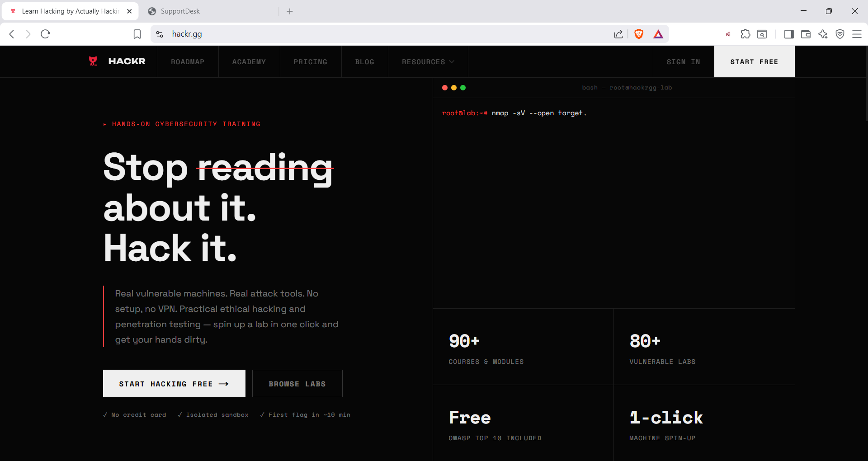Click the "Isolated sandbox" text
Image resolution: width=868 pixels, height=461 pixels.
click(217, 415)
